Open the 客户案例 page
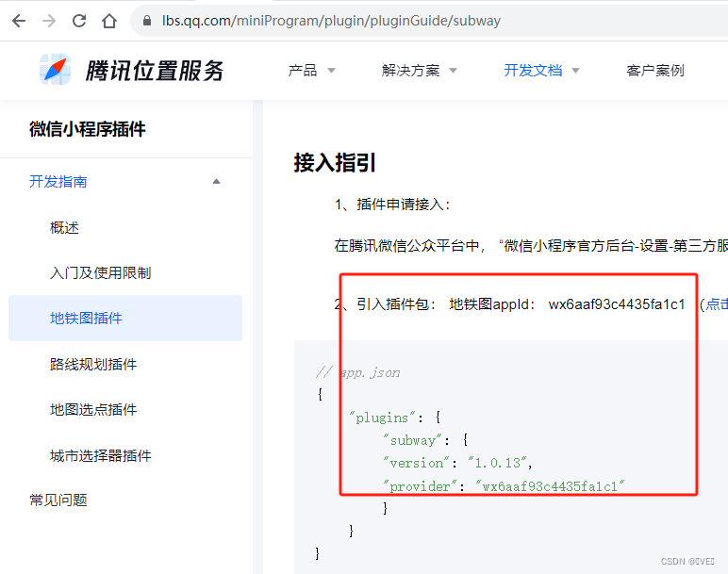 click(x=655, y=71)
